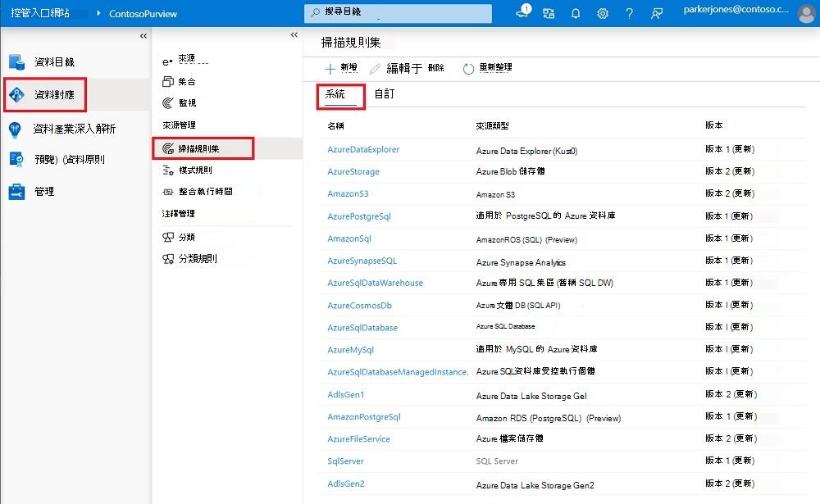Switch to the 自訂 (Custom) tab
Image resolution: width=820 pixels, height=504 pixels.
pos(385,94)
